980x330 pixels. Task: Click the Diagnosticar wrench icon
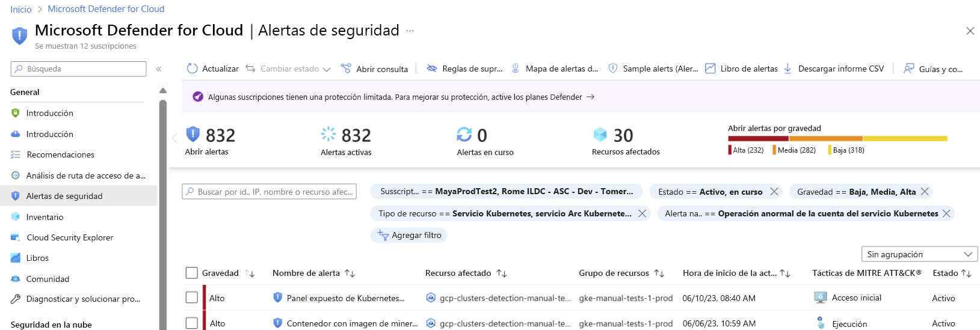tap(16, 299)
